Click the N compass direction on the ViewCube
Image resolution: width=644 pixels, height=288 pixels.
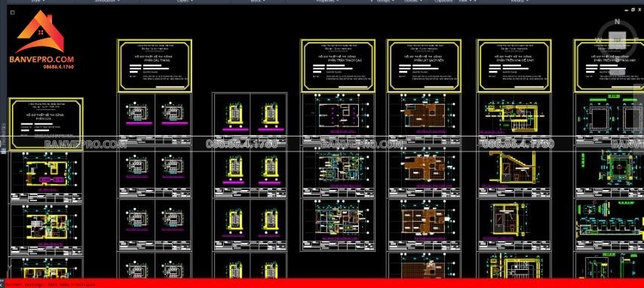coord(617,22)
